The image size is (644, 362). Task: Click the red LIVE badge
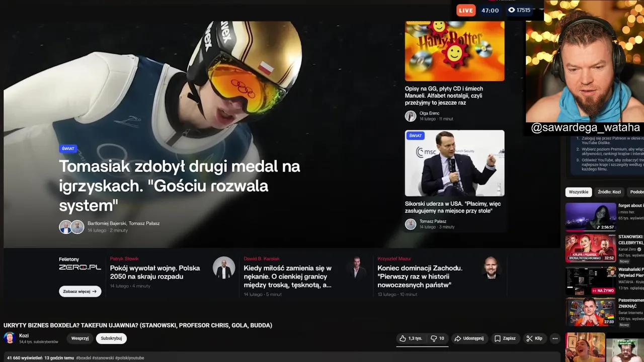click(x=466, y=10)
